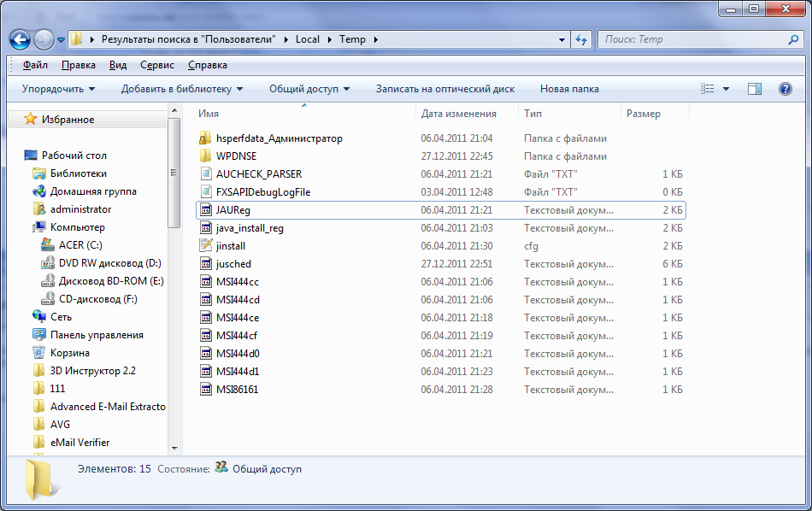Toggle the preview pane icon
Screen dimensions: 812x511
click(x=755, y=89)
